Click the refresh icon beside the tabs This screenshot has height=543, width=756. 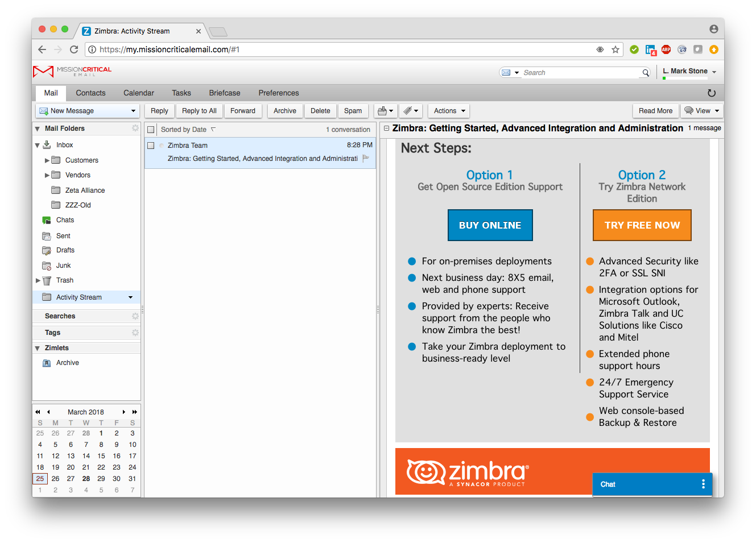point(711,93)
